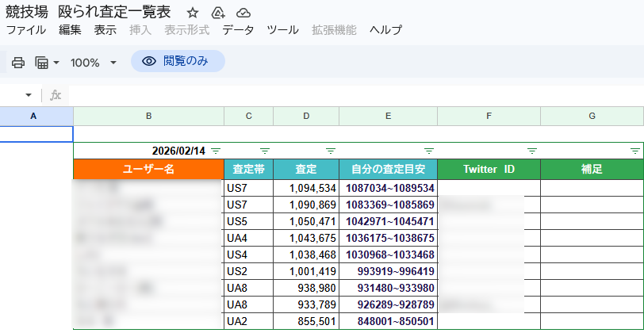The width and height of the screenshot is (644, 333).
Task: Expand the 100% zoom dropdown
Action: [113, 62]
